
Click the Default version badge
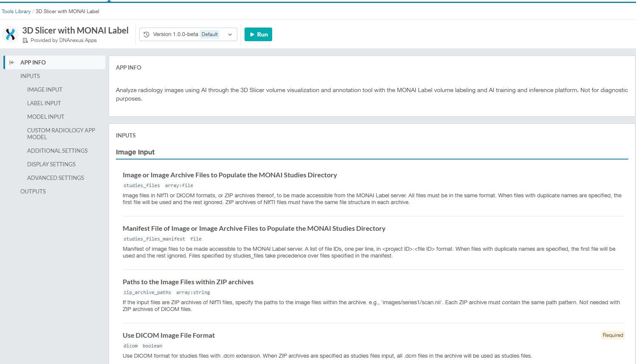tap(210, 34)
